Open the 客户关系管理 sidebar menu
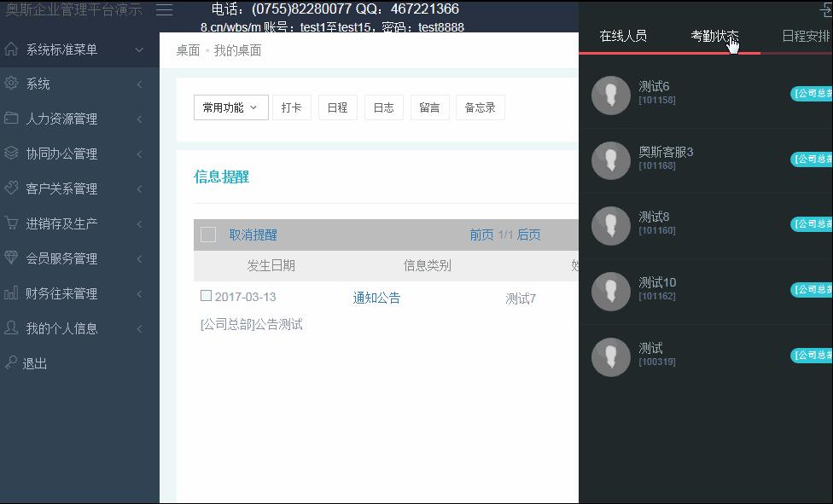 79,189
